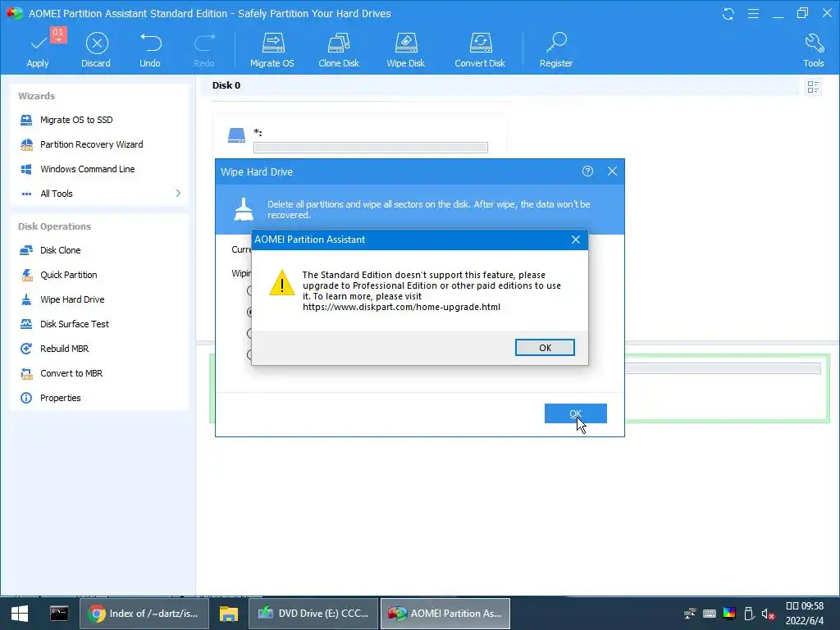The height and width of the screenshot is (630, 840).
Task: Click the muted volume tray icon
Action: coord(768,614)
